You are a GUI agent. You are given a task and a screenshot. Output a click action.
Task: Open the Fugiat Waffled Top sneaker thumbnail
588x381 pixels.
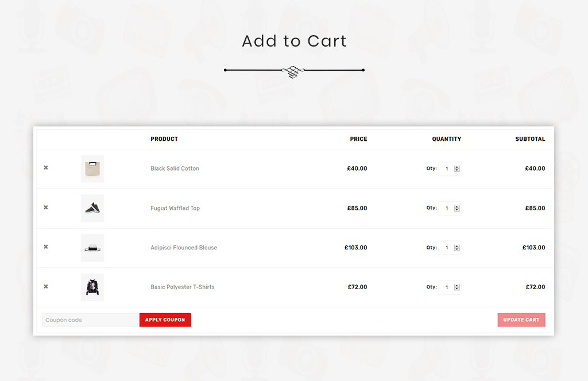pos(92,208)
